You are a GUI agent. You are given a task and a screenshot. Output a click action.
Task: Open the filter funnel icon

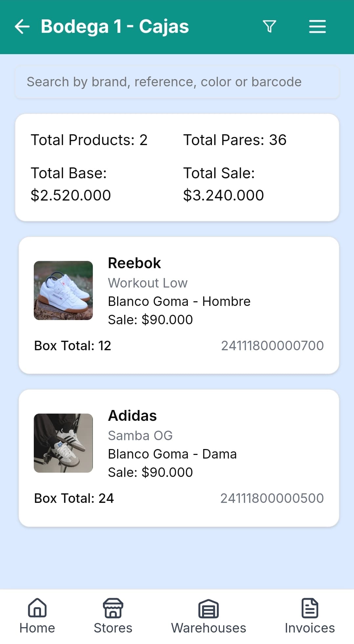pyautogui.click(x=269, y=26)
